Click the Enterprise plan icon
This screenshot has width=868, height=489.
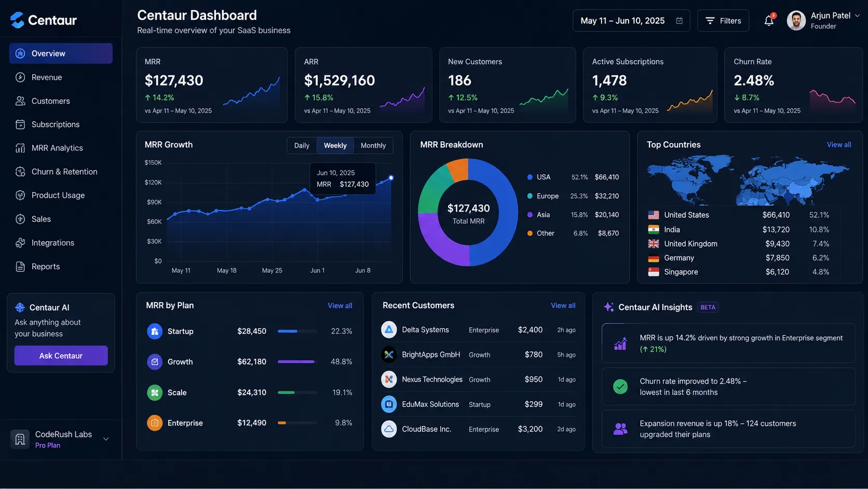click(155, 423)
